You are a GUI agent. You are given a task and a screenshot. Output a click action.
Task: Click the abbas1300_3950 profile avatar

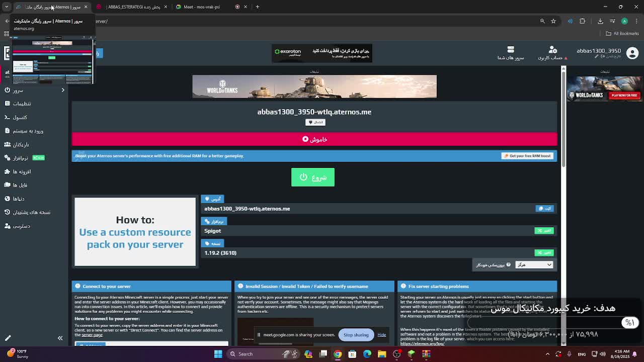pos(632,53)
